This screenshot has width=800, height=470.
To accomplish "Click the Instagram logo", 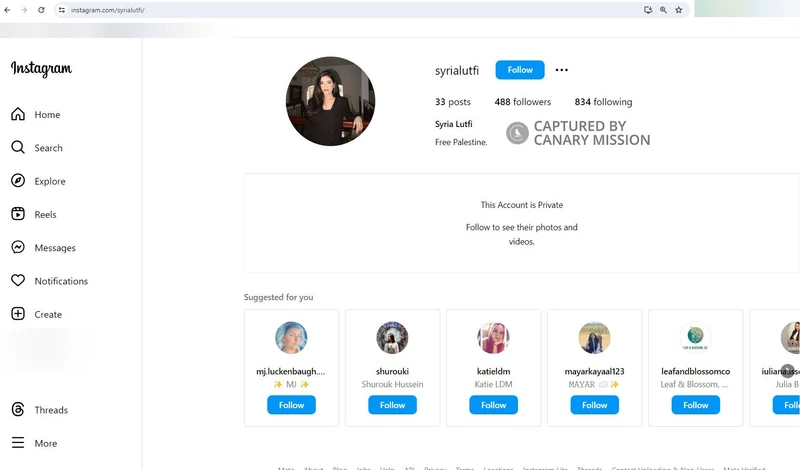I will pos(41,68).
